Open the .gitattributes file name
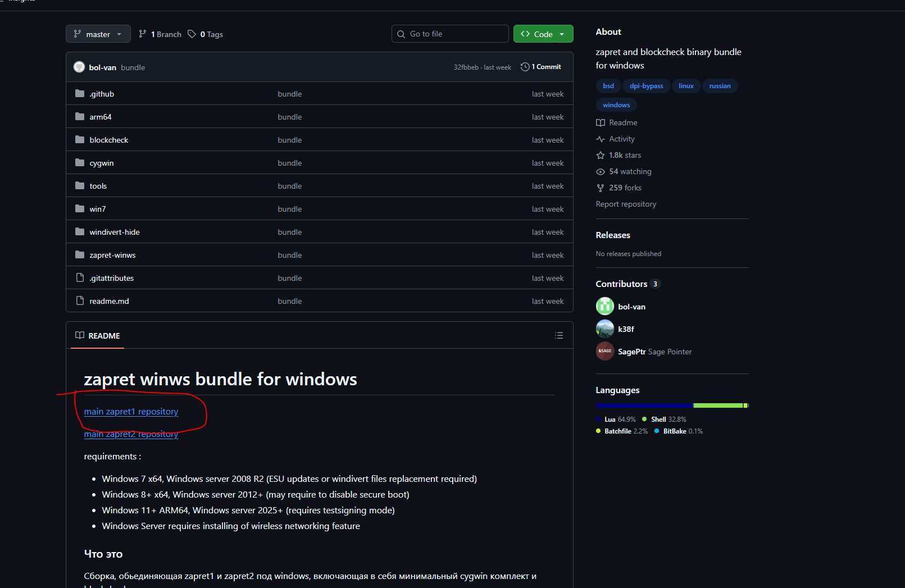 [112, 278]
